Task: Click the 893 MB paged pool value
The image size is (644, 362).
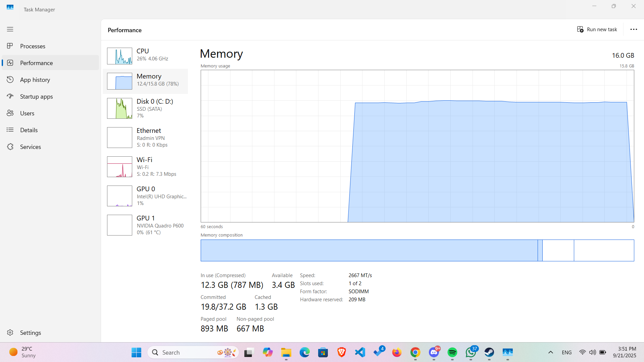Action: point(214,328)
